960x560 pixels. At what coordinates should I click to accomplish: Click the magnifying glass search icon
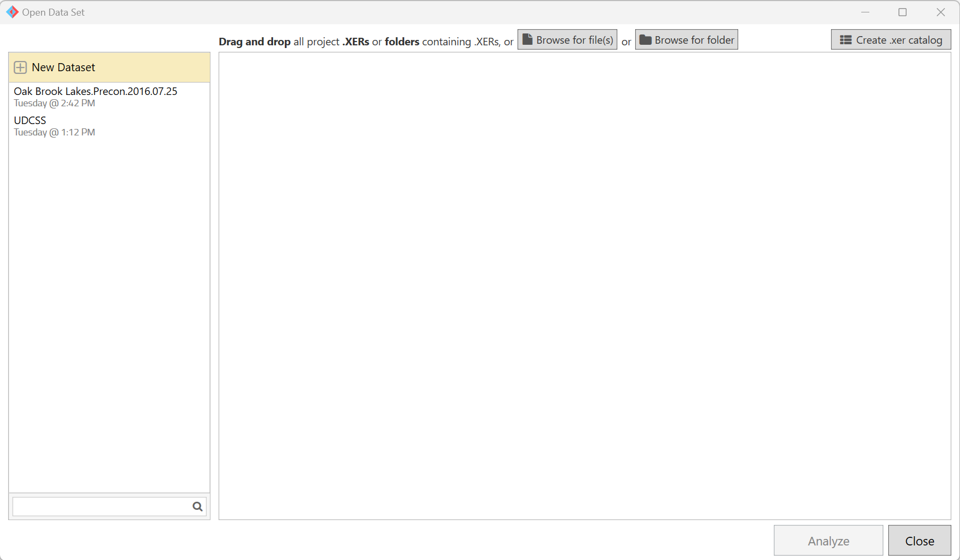point(198,507)
